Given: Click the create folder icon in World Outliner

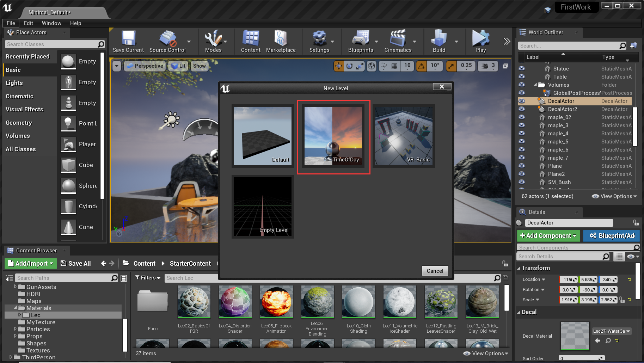Looking at the screenshot, I should (633, 45).
